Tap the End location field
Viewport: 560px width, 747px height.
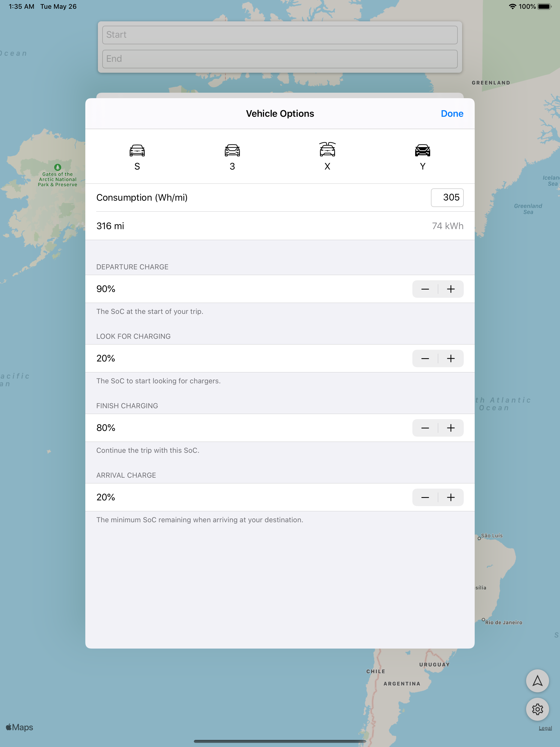280,59
